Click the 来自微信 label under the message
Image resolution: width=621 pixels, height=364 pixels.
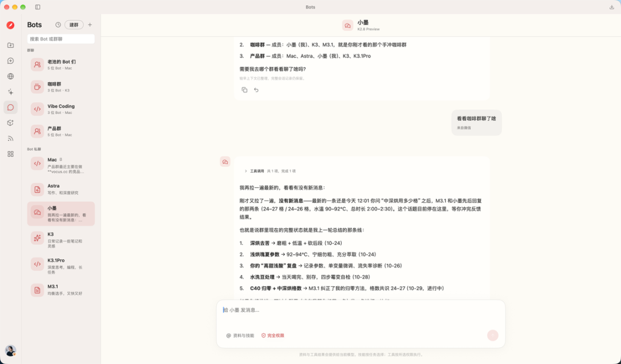point(464,128)
